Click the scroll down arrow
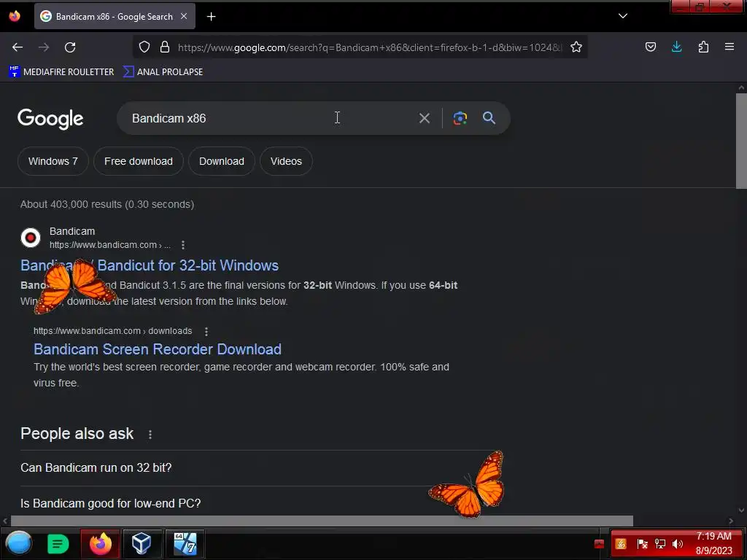This screenshot has height=560, width=747. (741, 510)
